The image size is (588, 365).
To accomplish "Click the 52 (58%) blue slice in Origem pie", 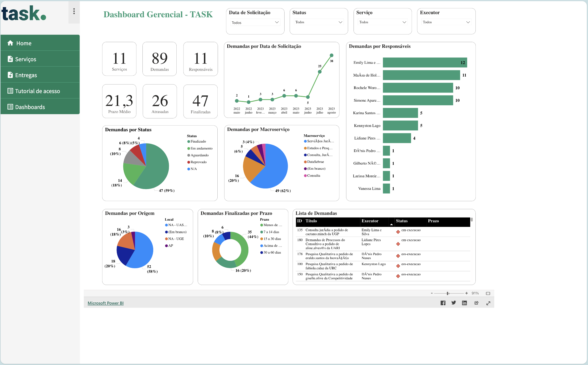I will (142, 252).
